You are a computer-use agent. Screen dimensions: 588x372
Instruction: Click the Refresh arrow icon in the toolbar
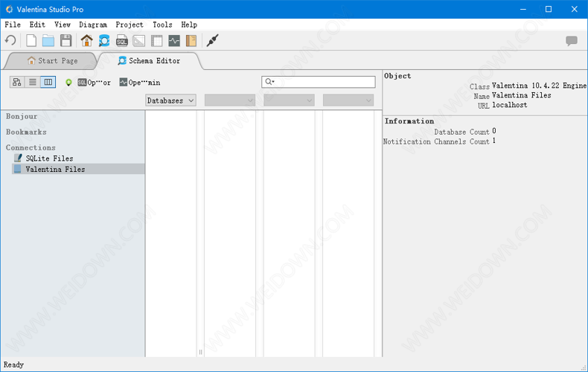[10, 40]
